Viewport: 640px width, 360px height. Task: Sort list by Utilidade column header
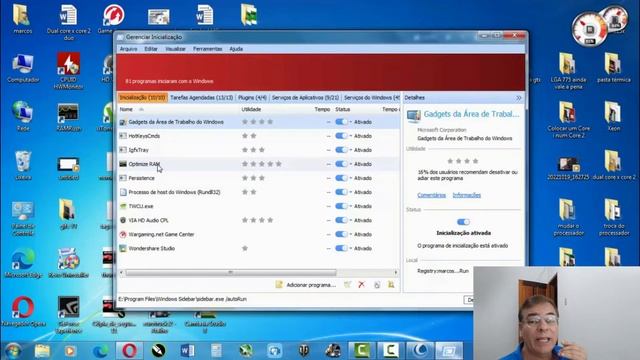pos(251,109)
